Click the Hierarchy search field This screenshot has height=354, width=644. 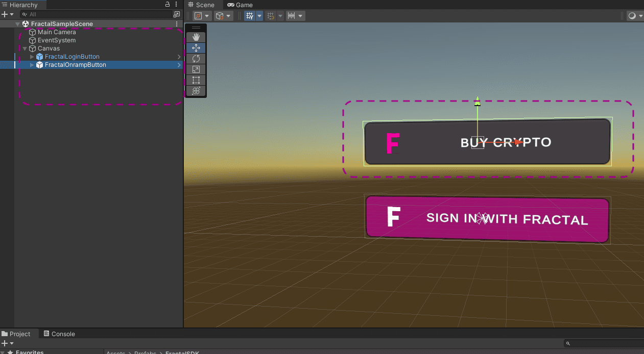97,14
